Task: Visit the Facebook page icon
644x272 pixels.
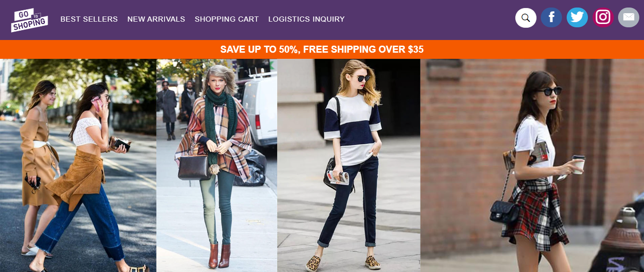Action: [551, 18]
